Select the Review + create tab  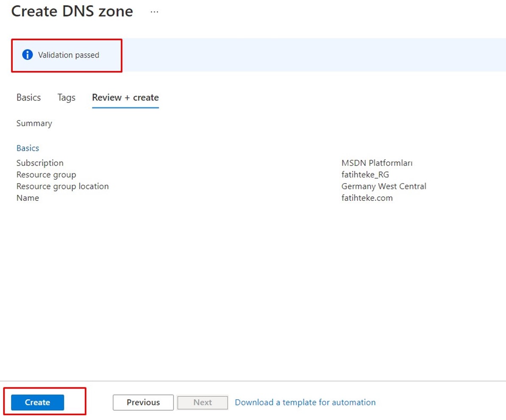point(125,97)
